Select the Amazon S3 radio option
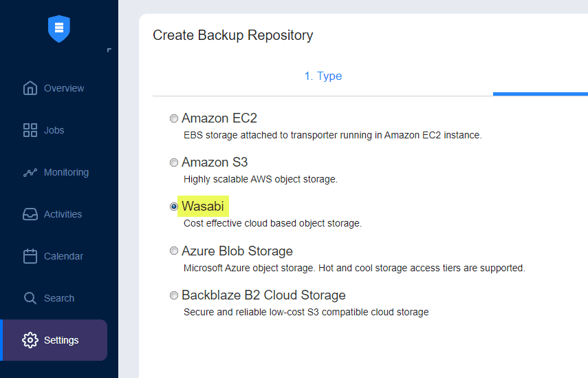588x378 pixels. 174,162
